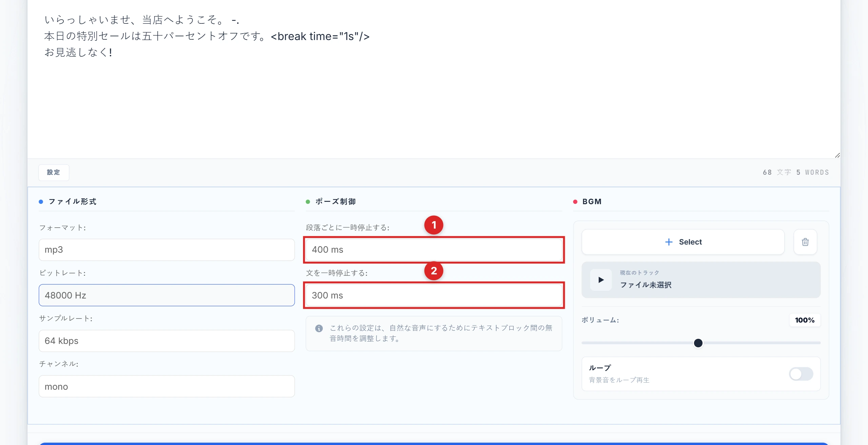
Task: Adjust the BGM volume slider
Action: coord(698,343)
